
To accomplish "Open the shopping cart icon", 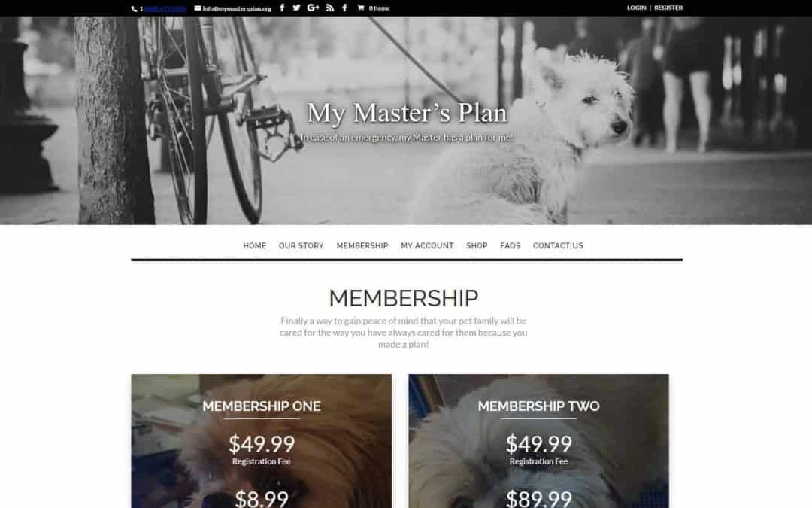I will [361, 8].
